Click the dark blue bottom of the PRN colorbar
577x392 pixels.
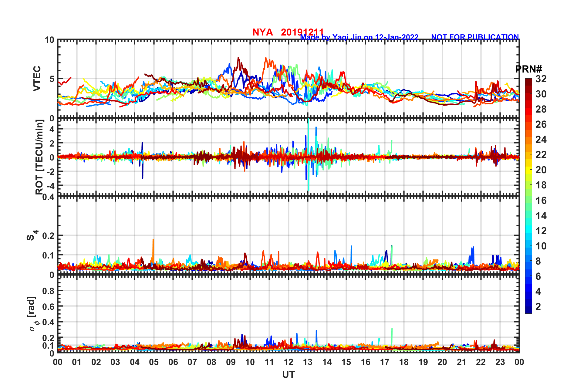click(x=528, y=310)
